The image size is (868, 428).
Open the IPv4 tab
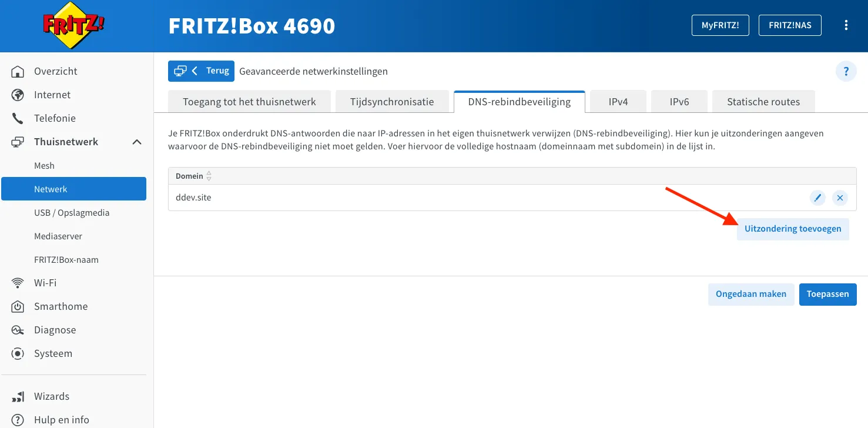click(618, 101)
